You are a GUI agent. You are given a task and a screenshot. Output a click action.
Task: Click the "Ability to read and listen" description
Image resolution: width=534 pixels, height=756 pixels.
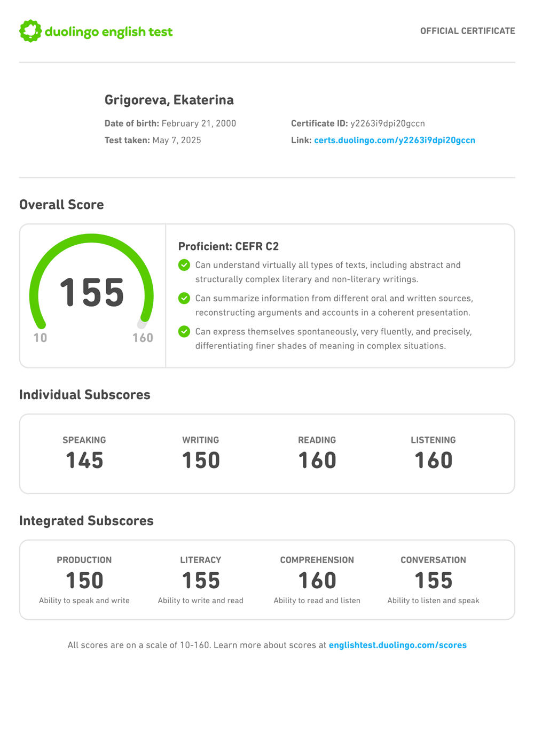click(x=317, y=601)
